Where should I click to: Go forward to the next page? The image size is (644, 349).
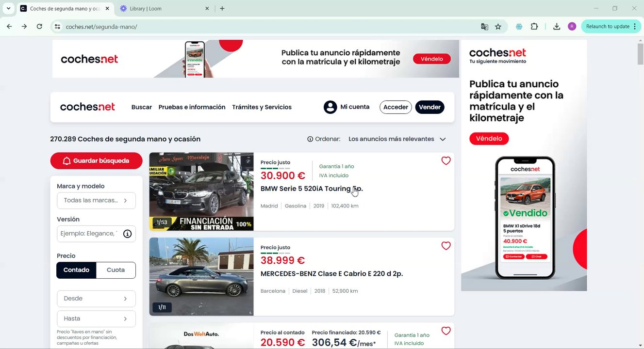24,26
